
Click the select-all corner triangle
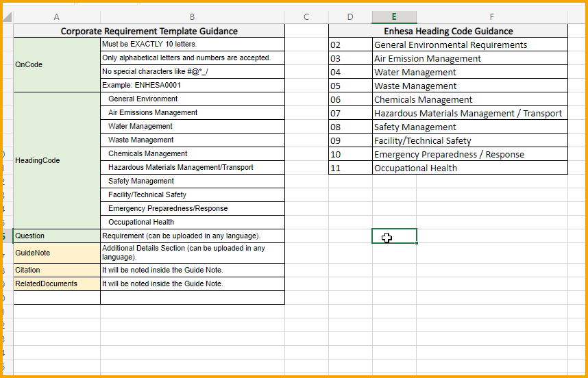click(8, 16)
